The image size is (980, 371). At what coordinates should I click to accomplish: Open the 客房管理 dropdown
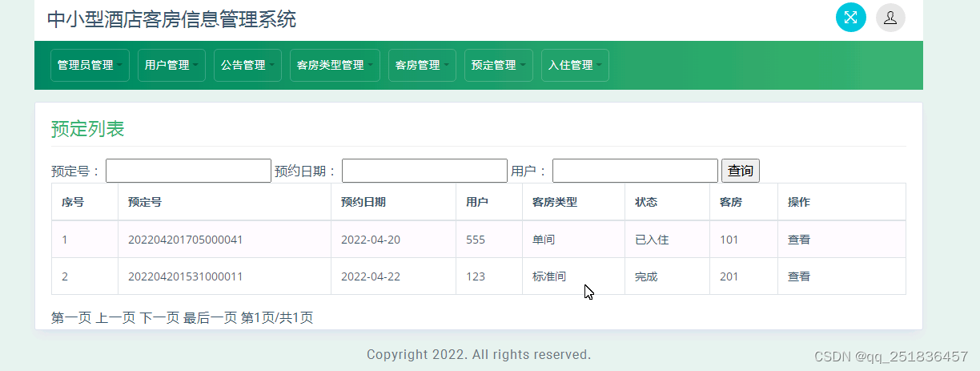[x=422, y=66]
